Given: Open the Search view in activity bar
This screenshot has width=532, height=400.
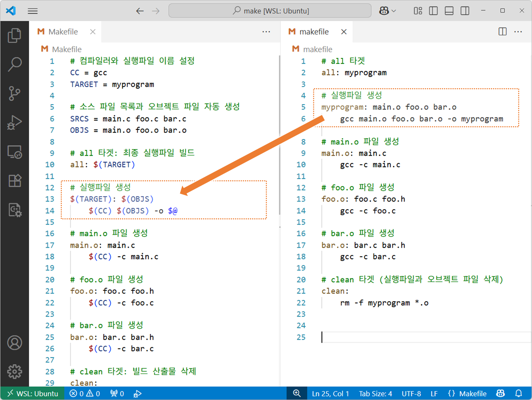Looking at the screenshot, I should 15,64.
